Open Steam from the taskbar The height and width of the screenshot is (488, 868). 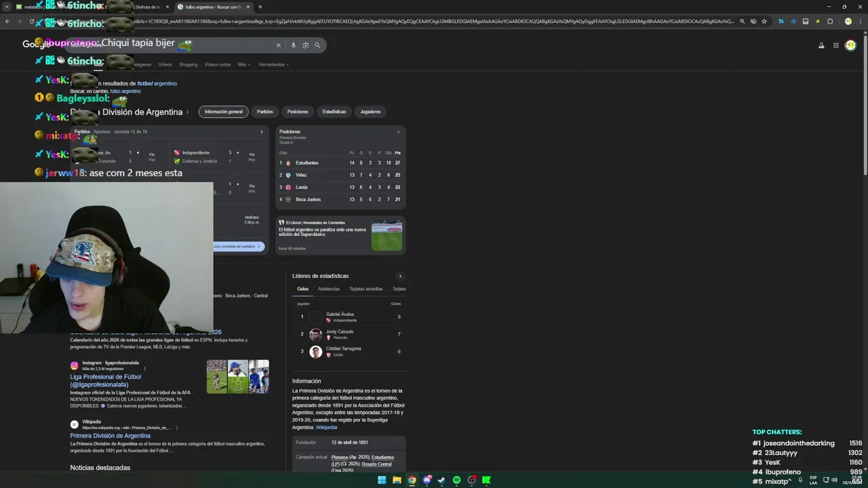pos(441,480)
